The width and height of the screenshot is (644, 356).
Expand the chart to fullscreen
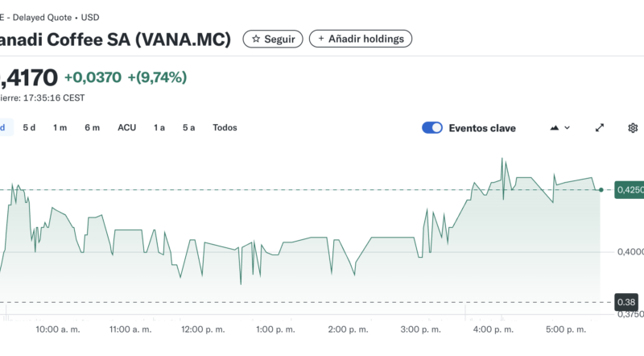600,128
